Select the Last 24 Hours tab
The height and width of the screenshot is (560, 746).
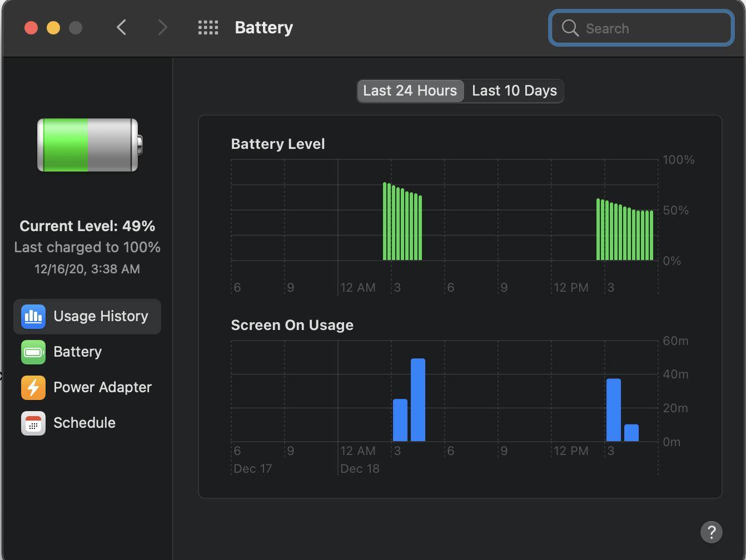[x=410, y=91]
